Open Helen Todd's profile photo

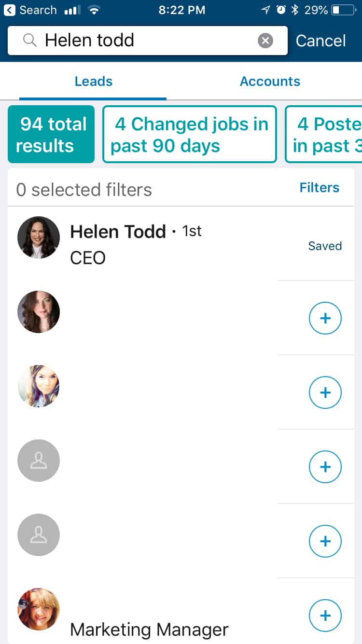click(39, 238)
